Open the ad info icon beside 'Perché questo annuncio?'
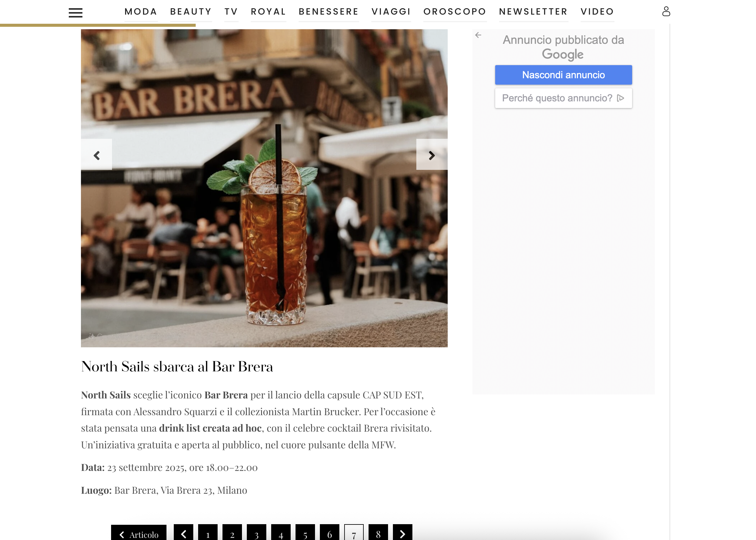Image resolution: width=756 pixels, height=540 pixels. [620, 98]
